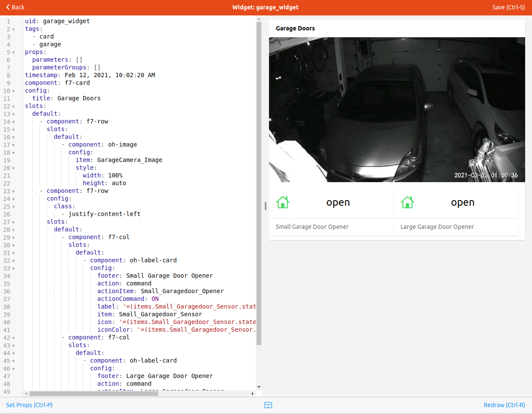Click the garage camera snapshot image

click(x=397, y=109)
